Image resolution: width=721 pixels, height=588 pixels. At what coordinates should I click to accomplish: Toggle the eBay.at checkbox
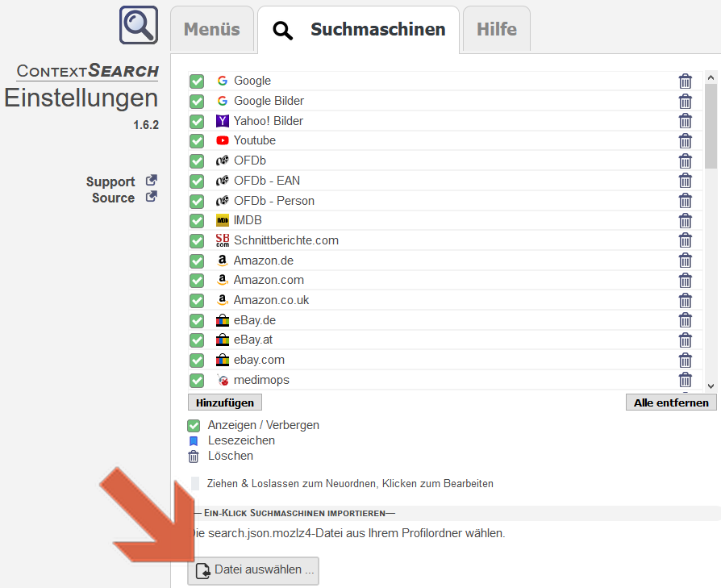(197, 340)
